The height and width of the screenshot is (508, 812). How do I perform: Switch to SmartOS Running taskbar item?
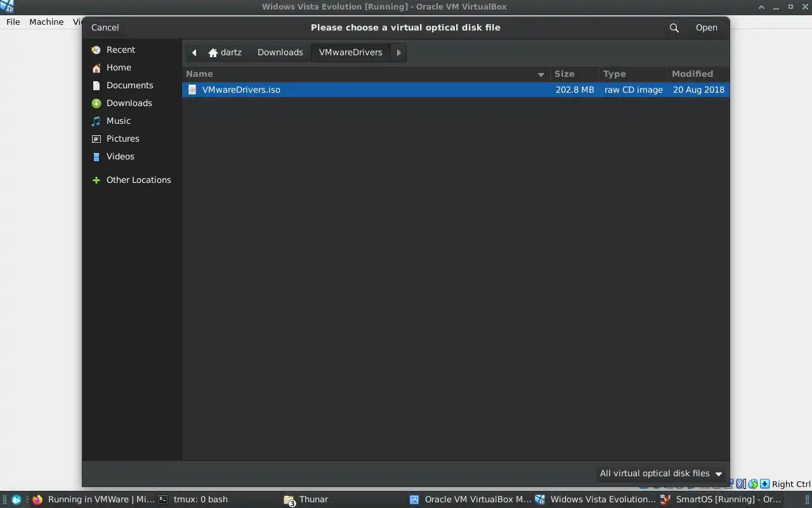click(x=721, y=499)
